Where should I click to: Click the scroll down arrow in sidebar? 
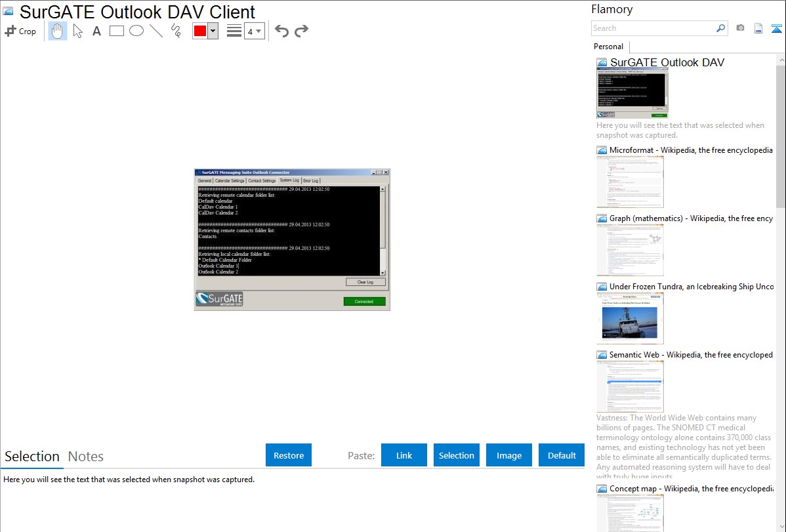tap(781, 526)
